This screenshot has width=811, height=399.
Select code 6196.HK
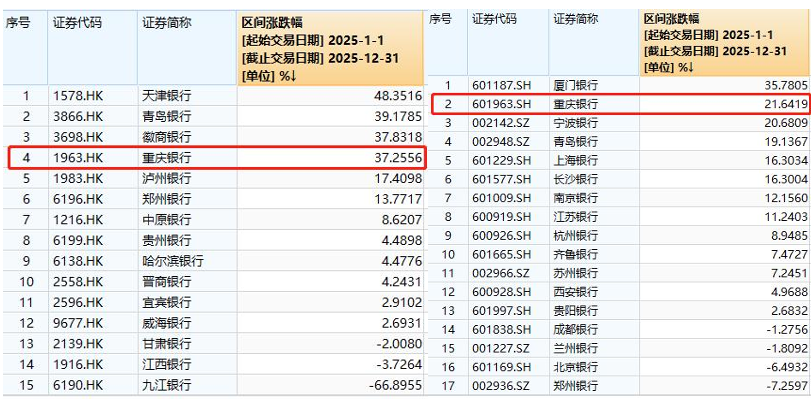(78, 199)
